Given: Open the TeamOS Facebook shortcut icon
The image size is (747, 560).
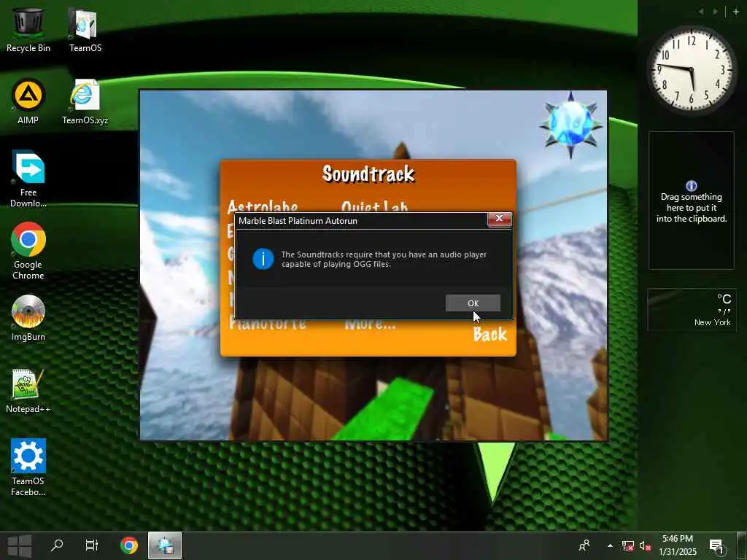Looking at the screenshot, I should point(28,467).
